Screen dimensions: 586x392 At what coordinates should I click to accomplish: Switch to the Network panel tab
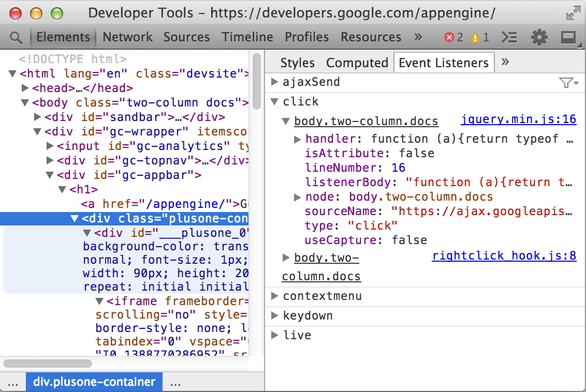127,37
